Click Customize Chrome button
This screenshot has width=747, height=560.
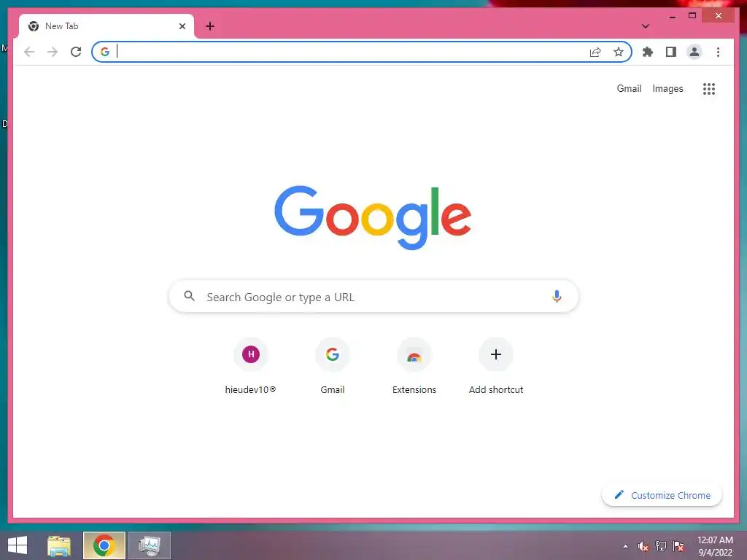[662, 495]
